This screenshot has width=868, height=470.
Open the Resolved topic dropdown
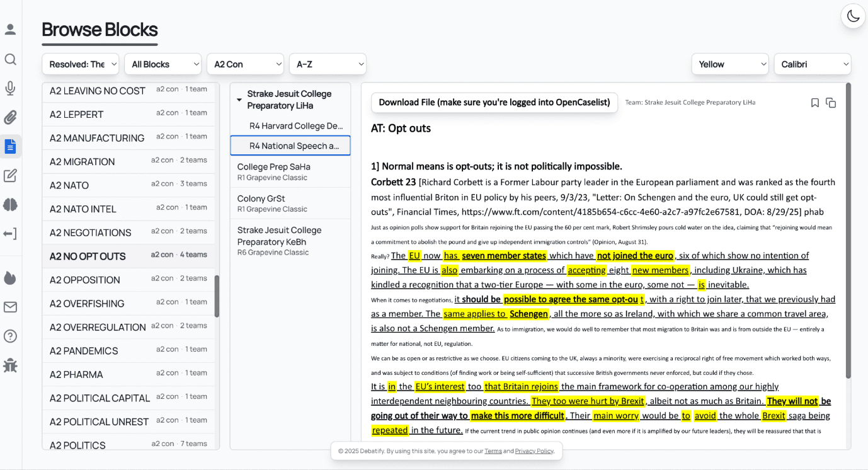(x=81, y=64)
